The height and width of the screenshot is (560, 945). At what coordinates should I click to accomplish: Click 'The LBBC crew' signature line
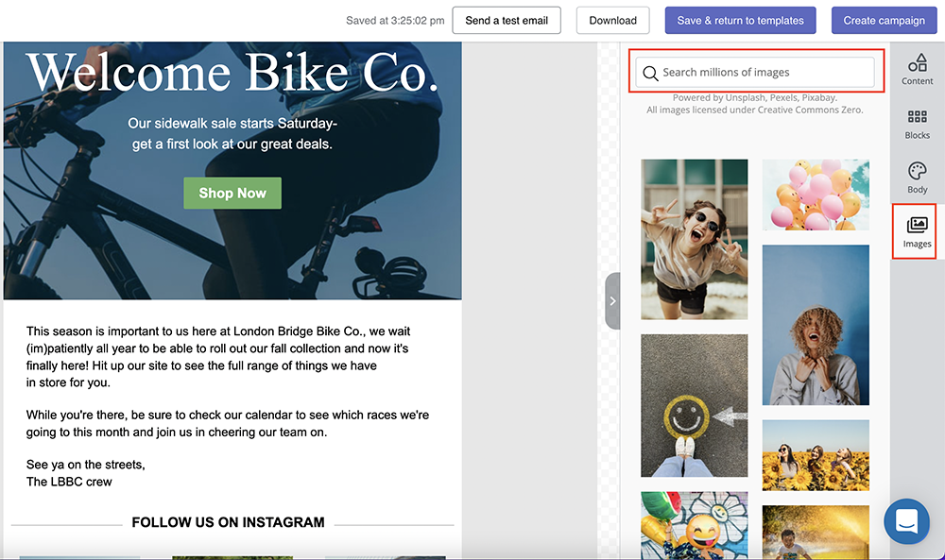69,482
